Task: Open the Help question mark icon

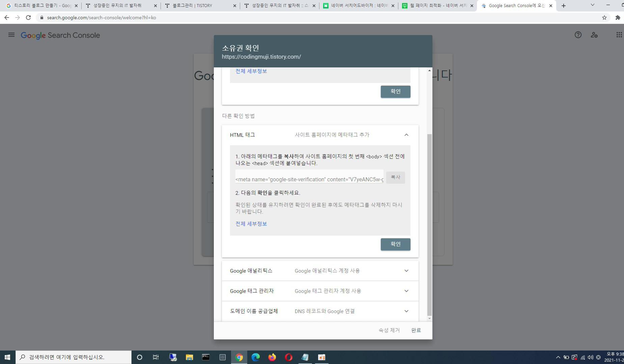Action: [578, 35]
